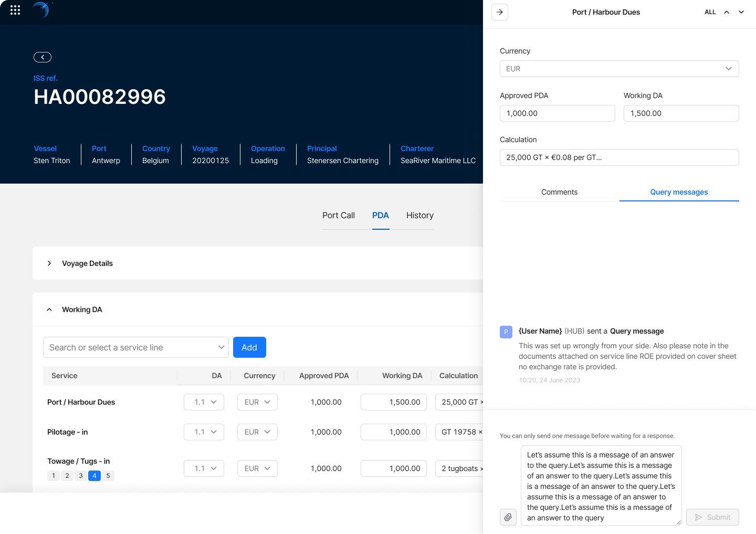
Task: Go back using the rounded back arrow
Action: pos(43,57)
